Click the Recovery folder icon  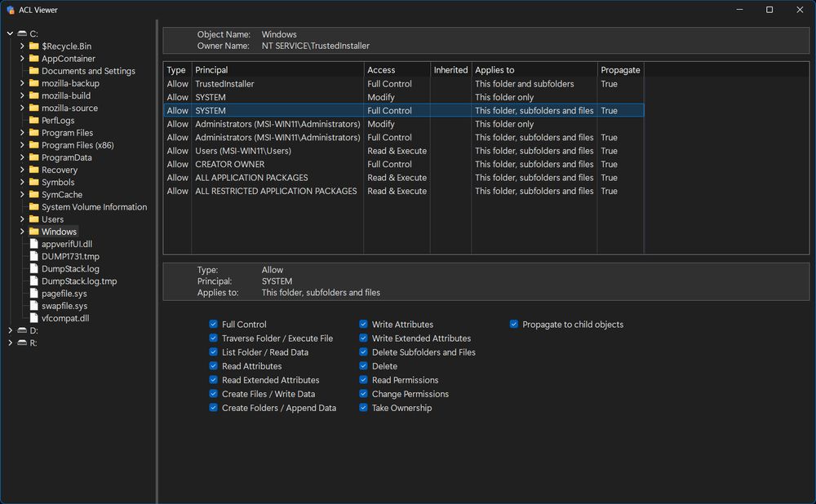click(x=33, y=170)
